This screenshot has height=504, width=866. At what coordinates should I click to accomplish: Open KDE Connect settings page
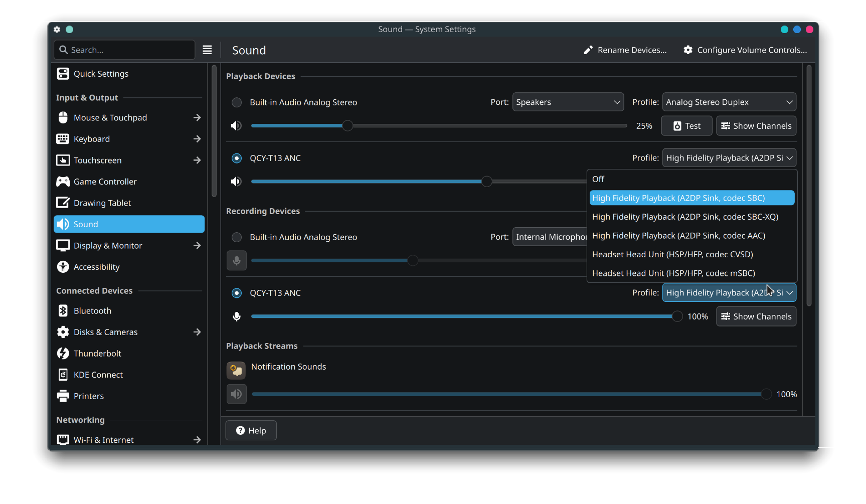pyautogui.click(x=98, y=375)
